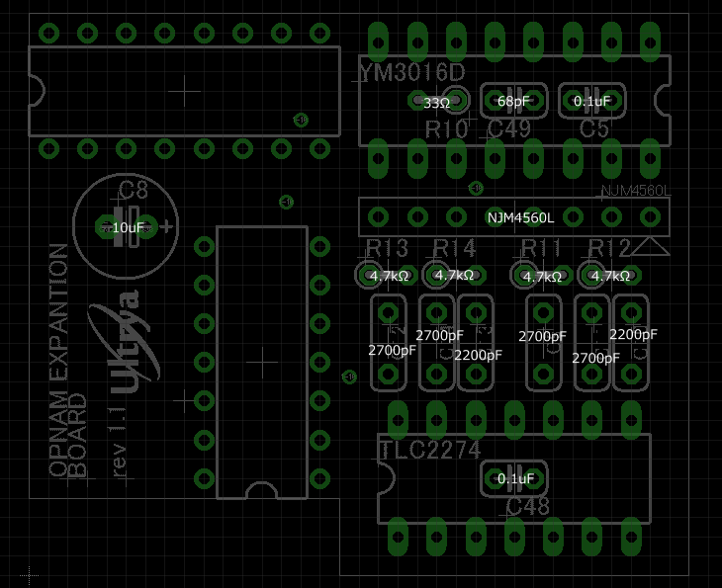Select the C8 designator label
722x588 pixels.
click(x=134, y=190)
